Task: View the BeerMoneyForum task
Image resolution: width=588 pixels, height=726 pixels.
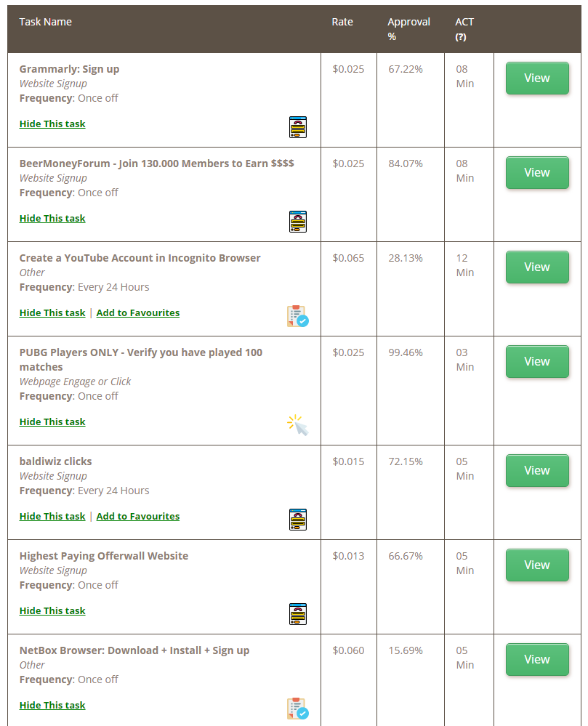Action: [537, 173]
